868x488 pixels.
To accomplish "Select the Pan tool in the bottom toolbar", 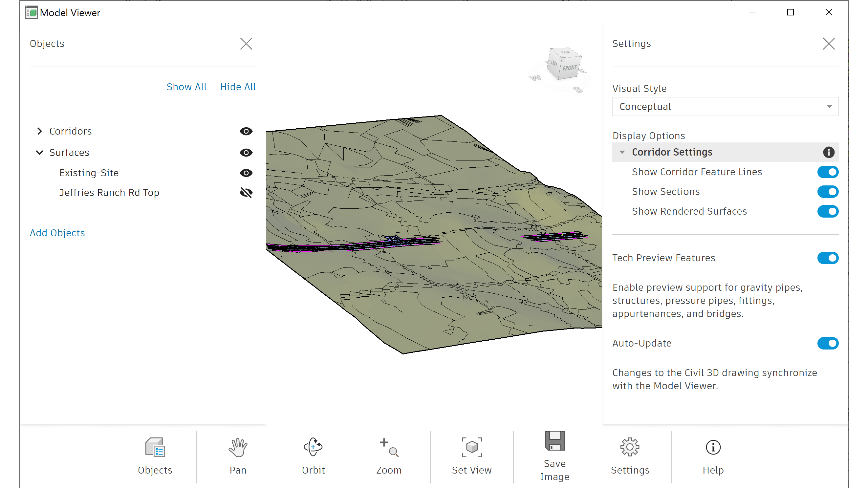I will (238, 456).
